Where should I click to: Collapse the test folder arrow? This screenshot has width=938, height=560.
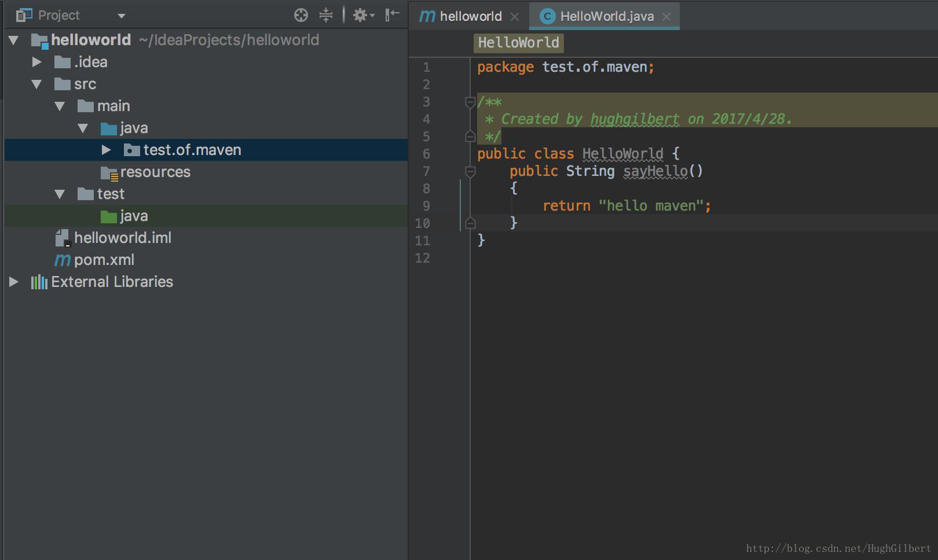[60, 194]
